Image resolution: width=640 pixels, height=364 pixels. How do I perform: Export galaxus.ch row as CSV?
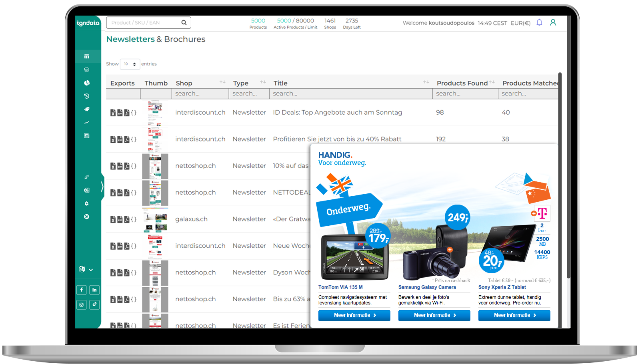point(120,219)
